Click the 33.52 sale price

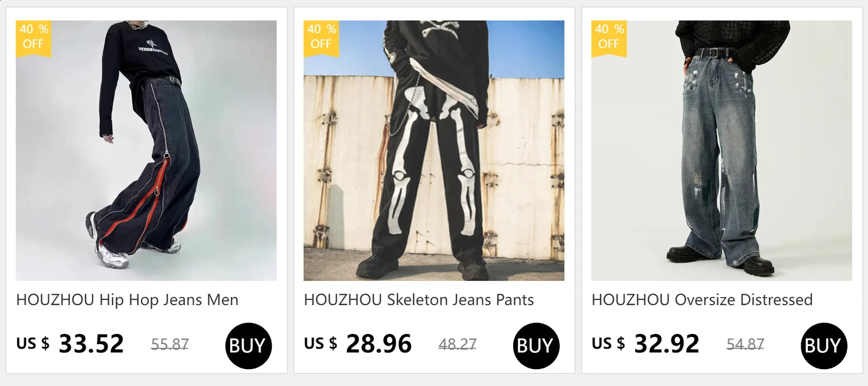point(91,344)
